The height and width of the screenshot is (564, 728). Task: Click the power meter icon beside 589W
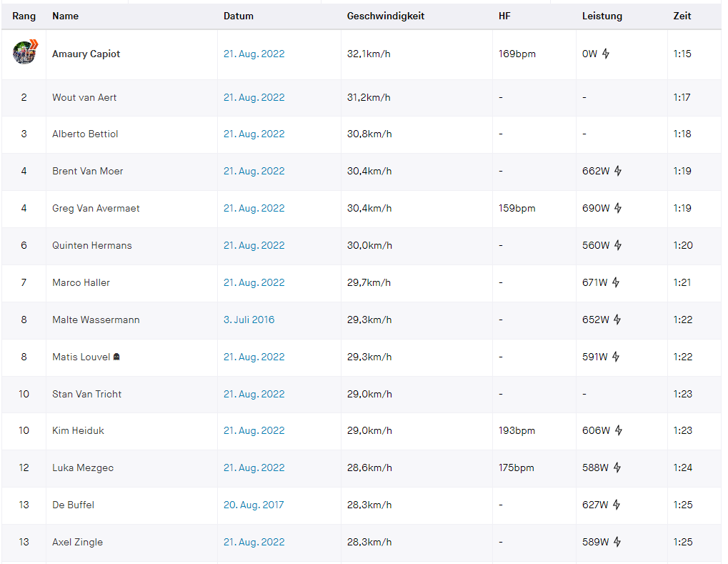(617, 542)
